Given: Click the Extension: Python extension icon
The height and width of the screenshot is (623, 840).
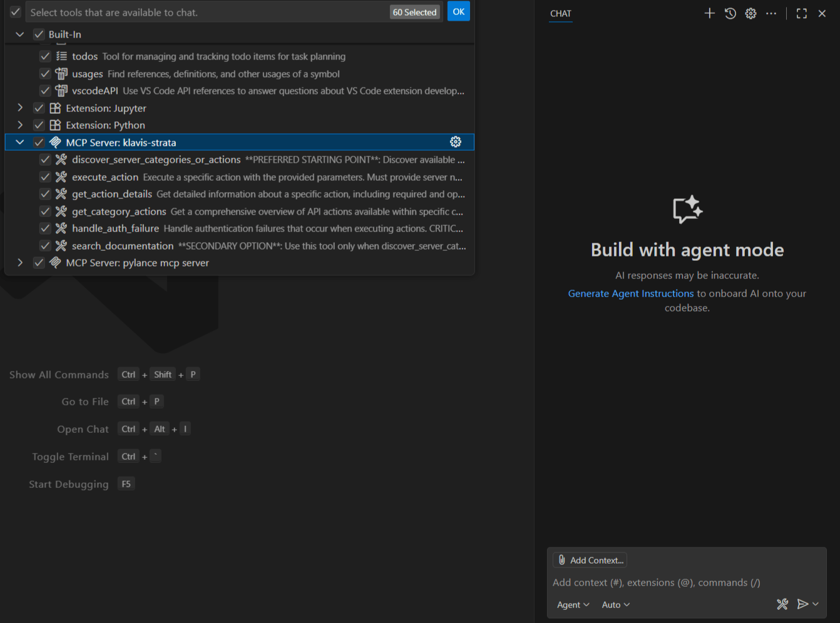Looking at the screenshot, I should tap(55, 125).
